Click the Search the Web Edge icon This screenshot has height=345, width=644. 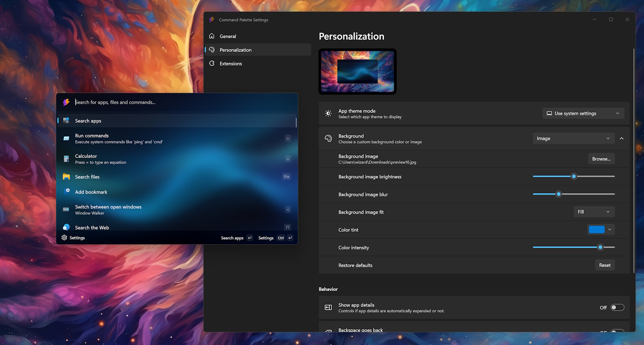tap(66, 227)
